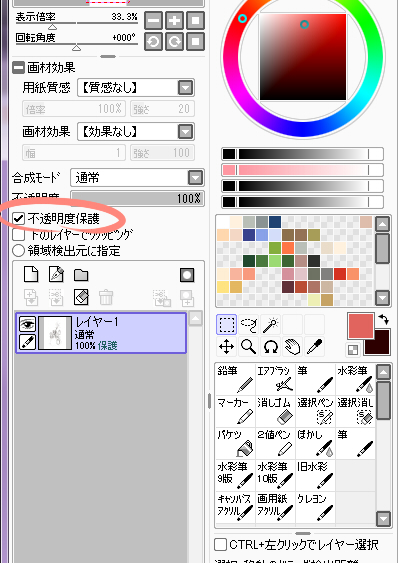Select the ぼかし blur tool
398x563 pixels.
(315, 443)
